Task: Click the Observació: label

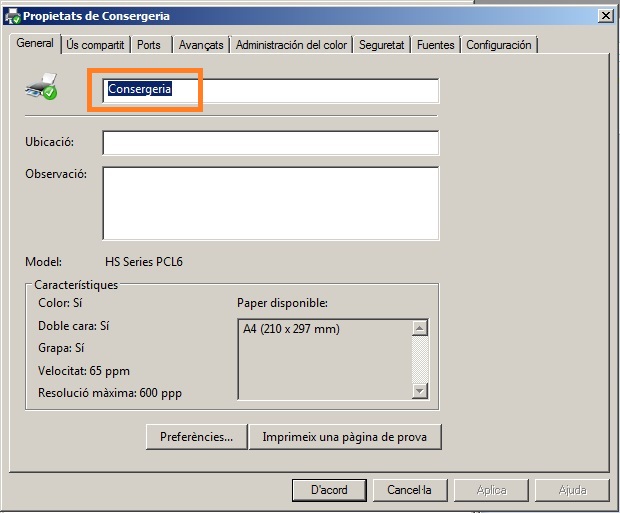Action: 56,174
